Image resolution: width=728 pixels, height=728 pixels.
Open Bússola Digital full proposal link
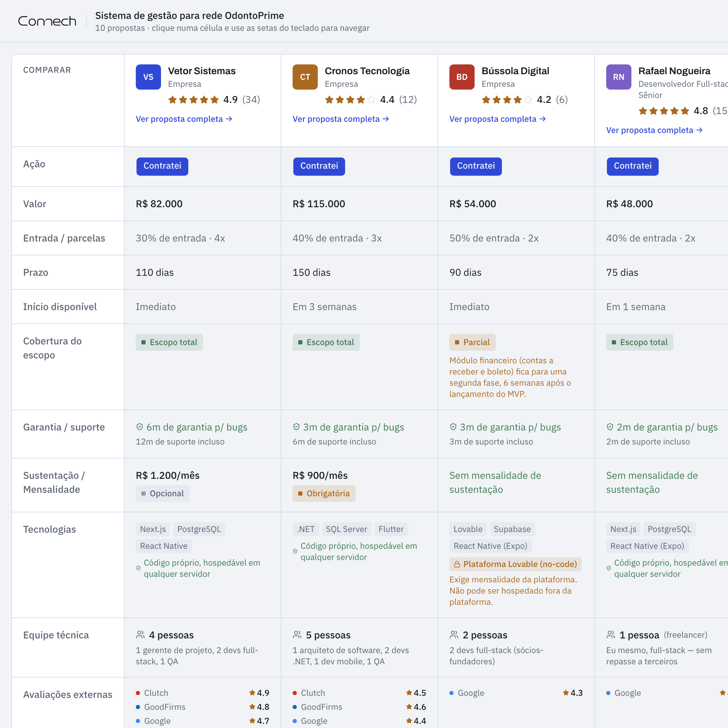pyautogui.click(x=497, y=119)
